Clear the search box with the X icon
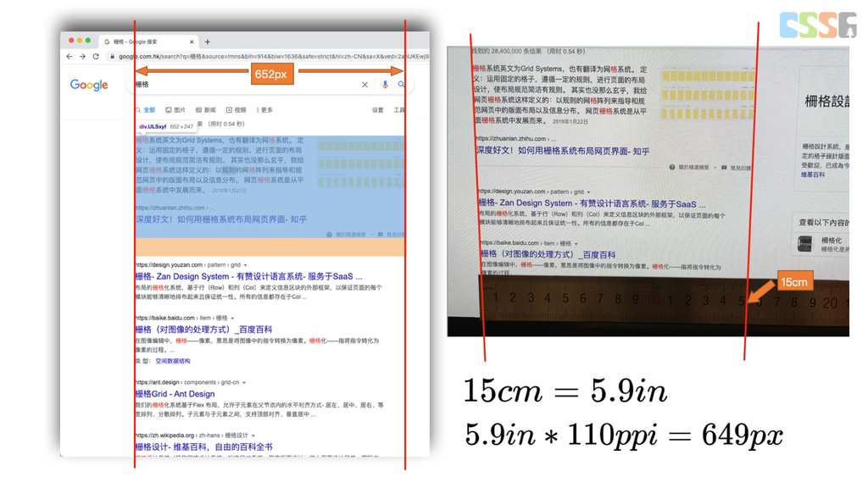 [x=365, y=85]
